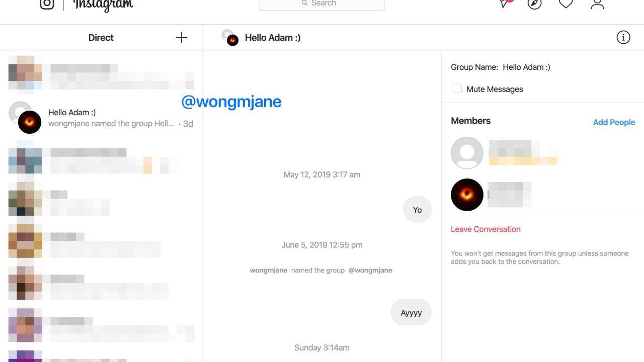
Task: Edit the Group Name field
Action: (x=526, y=67)
